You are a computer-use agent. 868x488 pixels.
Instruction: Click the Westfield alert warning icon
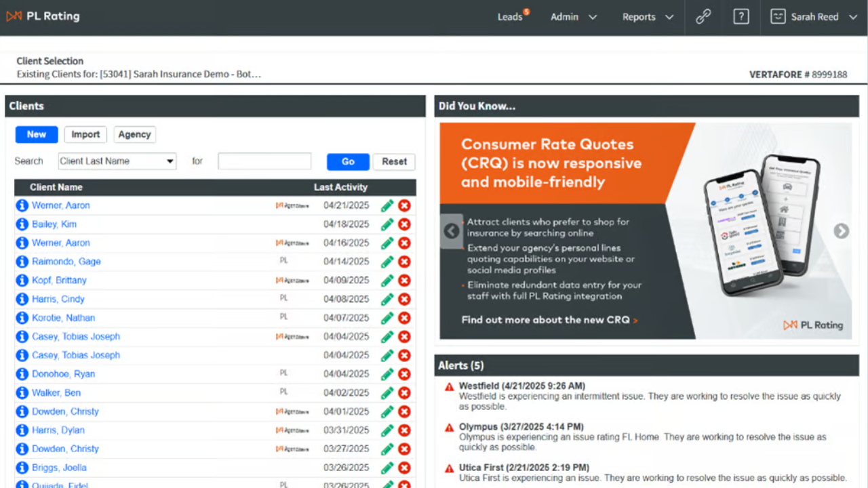click(449, 387)
